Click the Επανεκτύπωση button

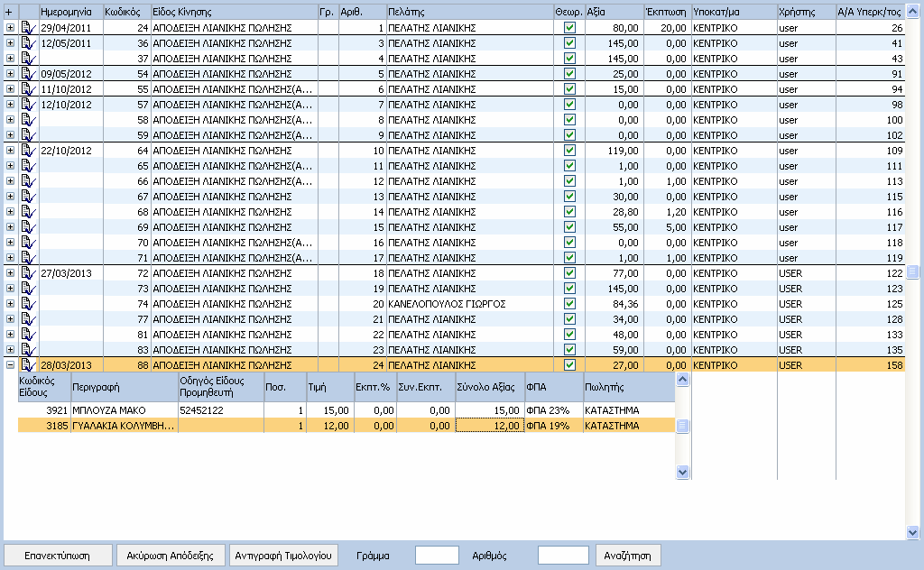(x=58, y=556)
